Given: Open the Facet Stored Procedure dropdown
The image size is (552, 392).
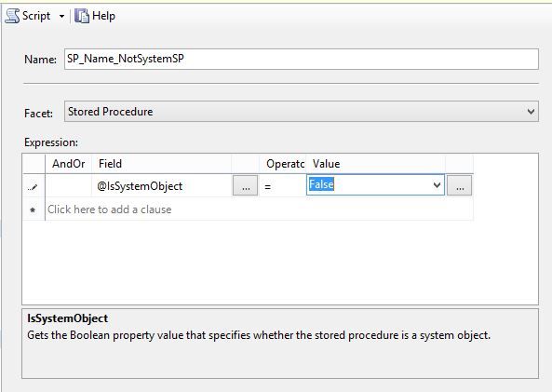Looking at the screenshot, I should pyautogui.click(x=302, y=112).
